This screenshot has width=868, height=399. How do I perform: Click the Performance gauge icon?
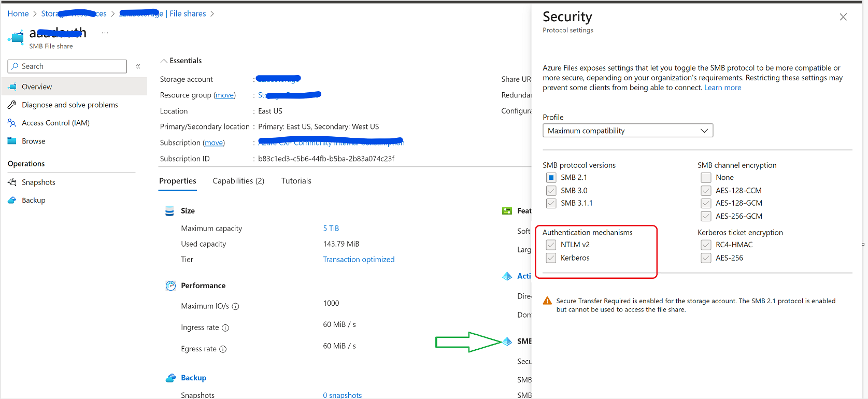click(x=170, y=286)
